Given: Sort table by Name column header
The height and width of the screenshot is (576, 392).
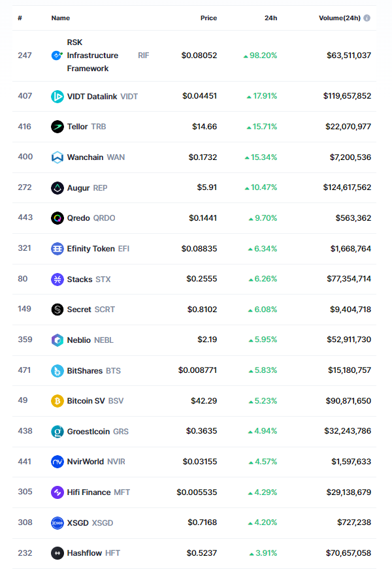Looking at the screenshot, I should (61, 18).
